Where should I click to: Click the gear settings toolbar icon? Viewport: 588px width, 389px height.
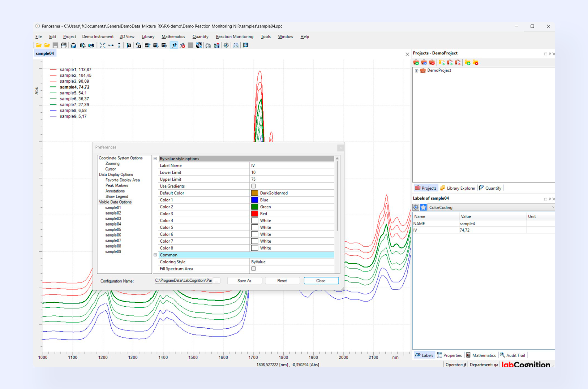coord(226,45)
